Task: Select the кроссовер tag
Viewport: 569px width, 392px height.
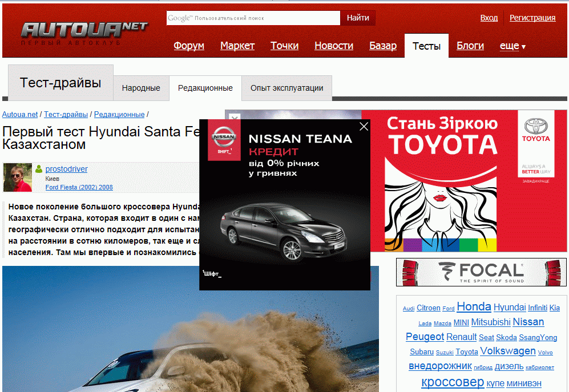Action: coord(453,382)
